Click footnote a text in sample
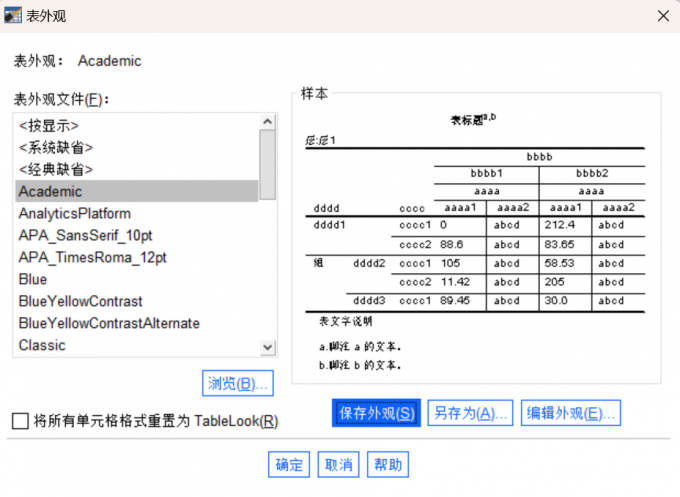 tap(360, 347)
